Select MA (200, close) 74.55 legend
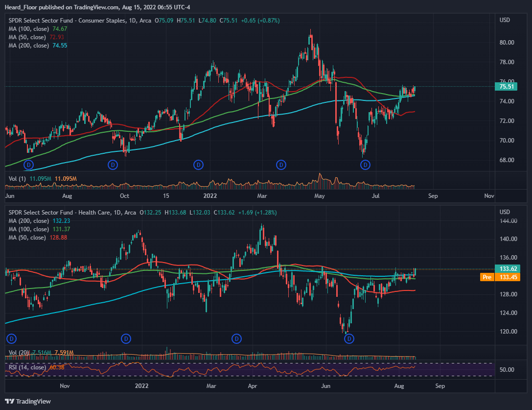This screenshot has width=532, height=410. click(38, 46)
